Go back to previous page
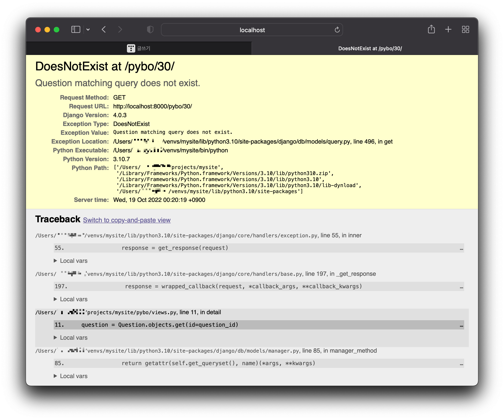 [x=104, y=29]
